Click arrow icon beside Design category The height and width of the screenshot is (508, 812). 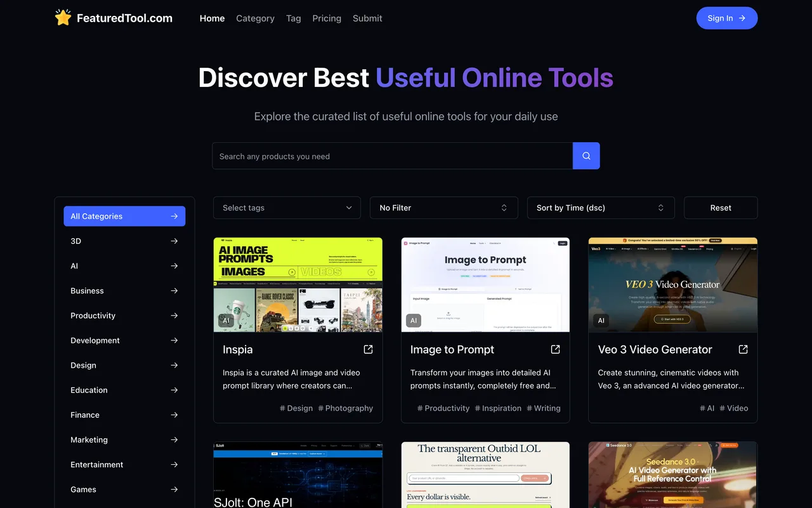(x=174, y=365)
